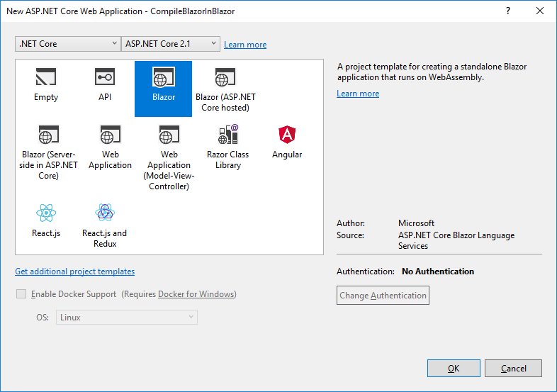
Task: Pick the Blazor Server-side template icon
Action: point(49,135)
